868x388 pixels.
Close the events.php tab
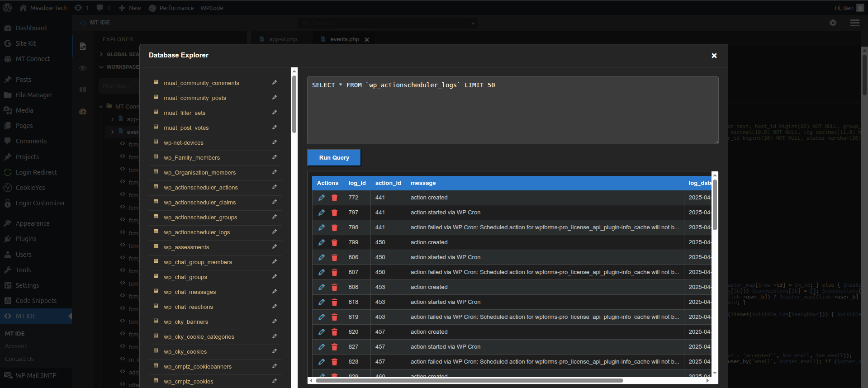point(367,40)
